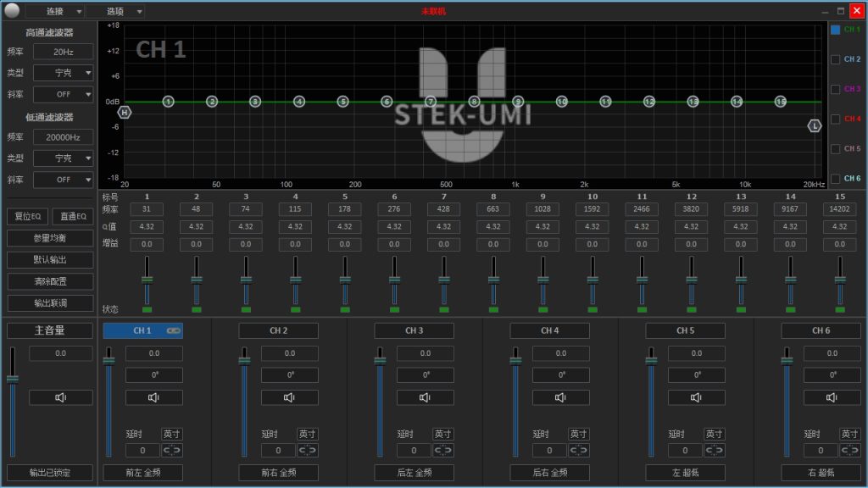Check the CH 5 curve checkbox
The height and width of the screenshot is (488, 868).
pyautogui.click(x=835, y=149)
